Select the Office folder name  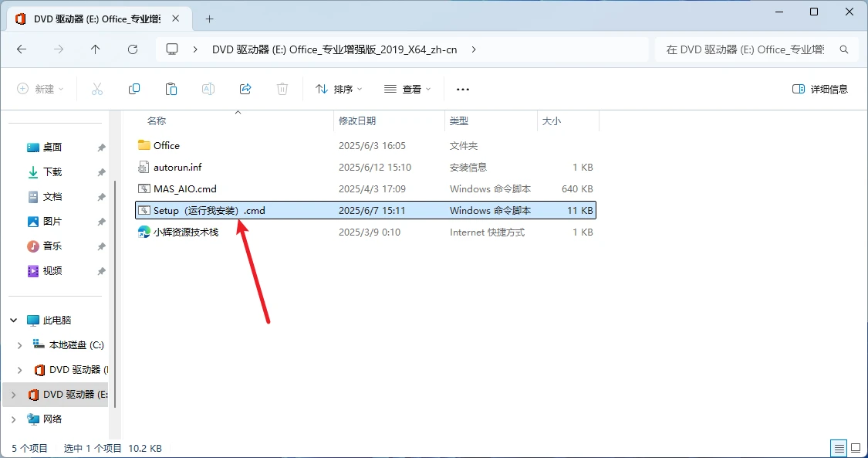[x=167, y=146]
